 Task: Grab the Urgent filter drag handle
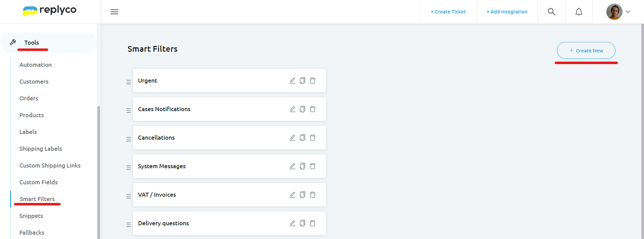click(129, 82)
